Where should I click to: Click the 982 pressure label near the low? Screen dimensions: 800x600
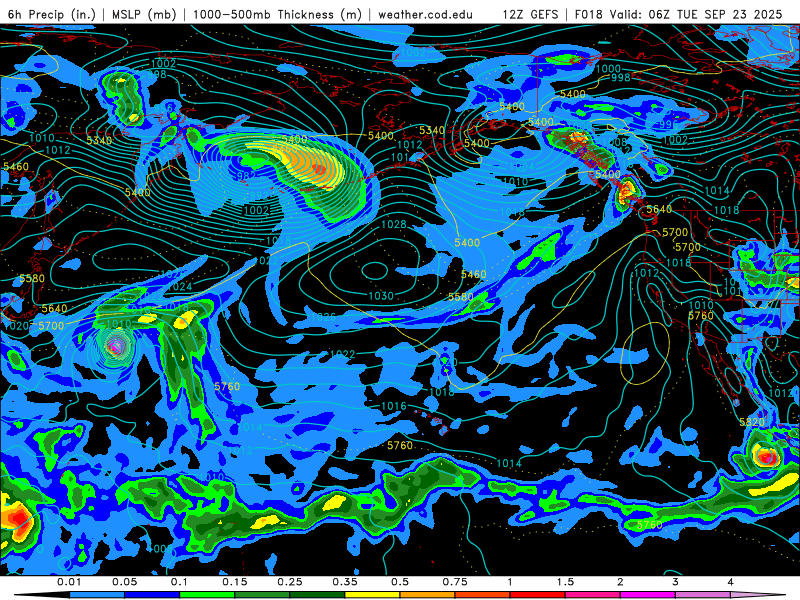(x=244, y=176)
